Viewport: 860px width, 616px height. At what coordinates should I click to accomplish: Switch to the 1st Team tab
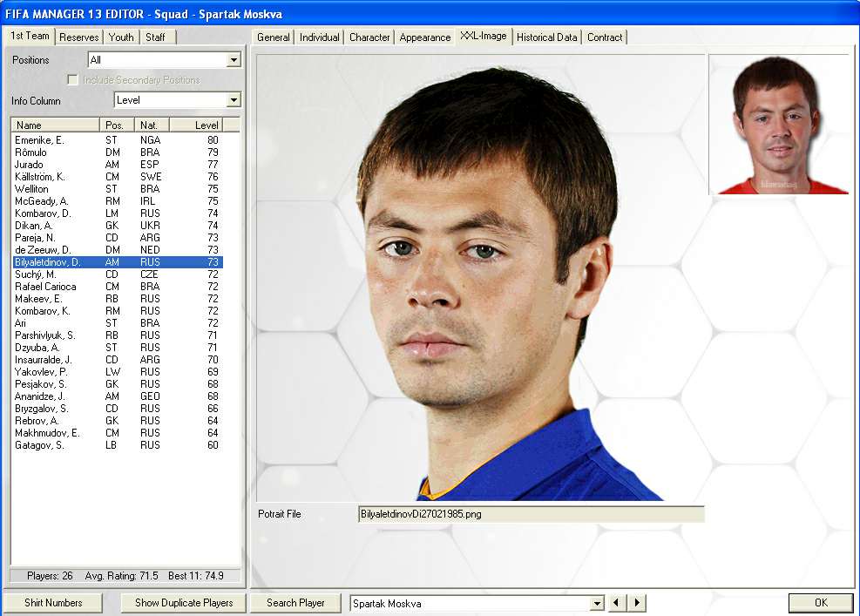(30, 36)
